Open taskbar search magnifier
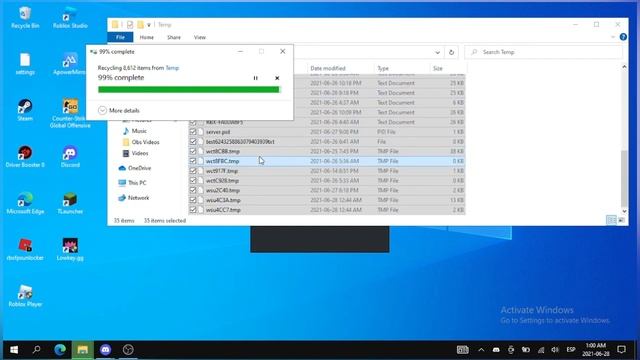Image resolution: width=640 pixels, height=360 pixels. [36, 350]
